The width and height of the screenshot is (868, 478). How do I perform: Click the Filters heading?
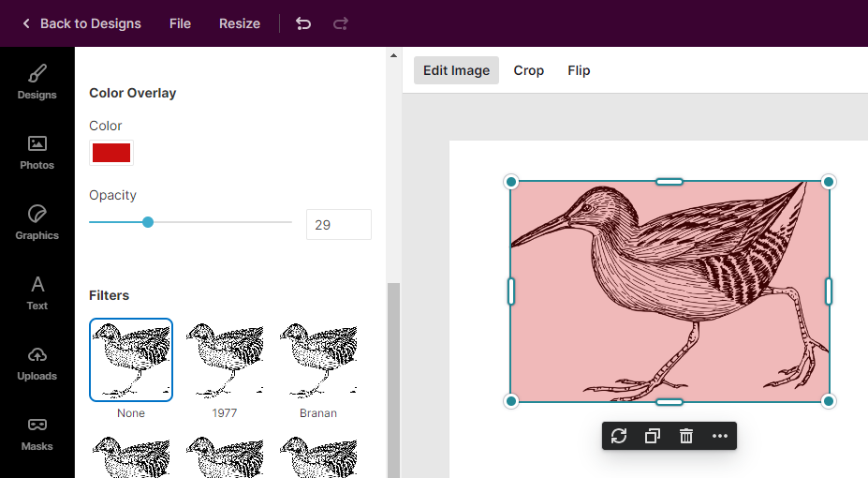(x=109, y=295)
